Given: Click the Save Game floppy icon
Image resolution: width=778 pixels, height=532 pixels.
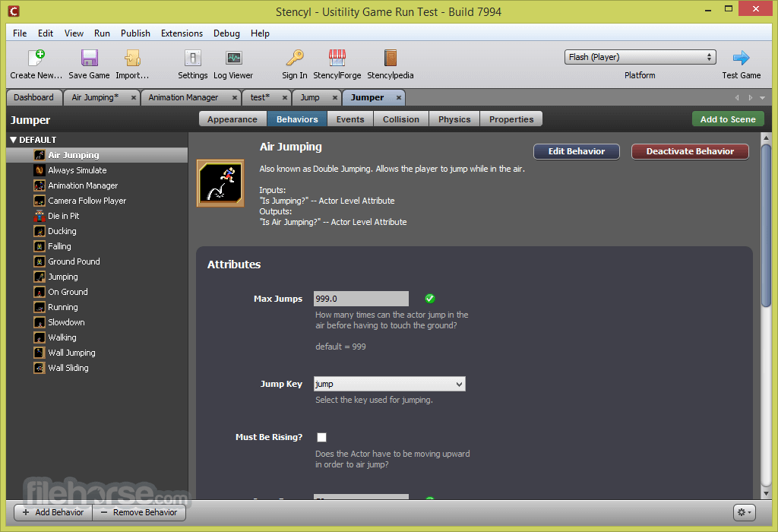Looking at the screenshot, I should (x=90, y=58).
